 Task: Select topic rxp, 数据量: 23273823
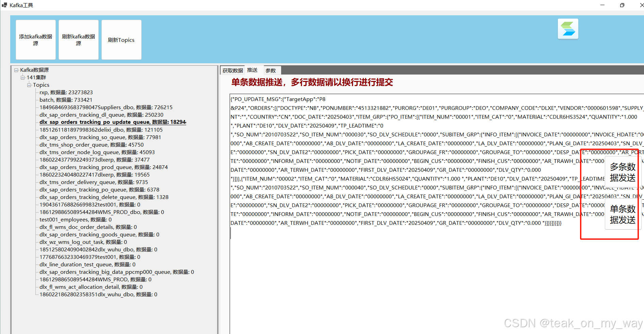coord(66,93)
